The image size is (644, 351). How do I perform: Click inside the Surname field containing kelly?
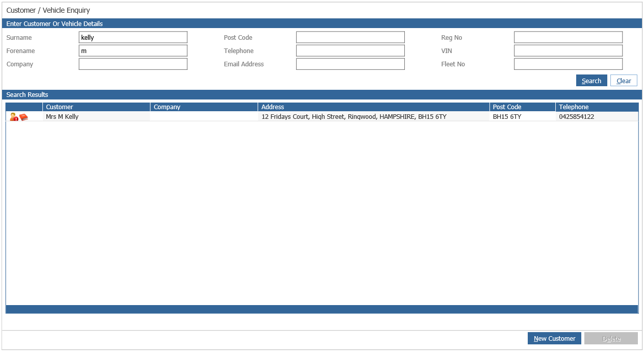[133, 37]
